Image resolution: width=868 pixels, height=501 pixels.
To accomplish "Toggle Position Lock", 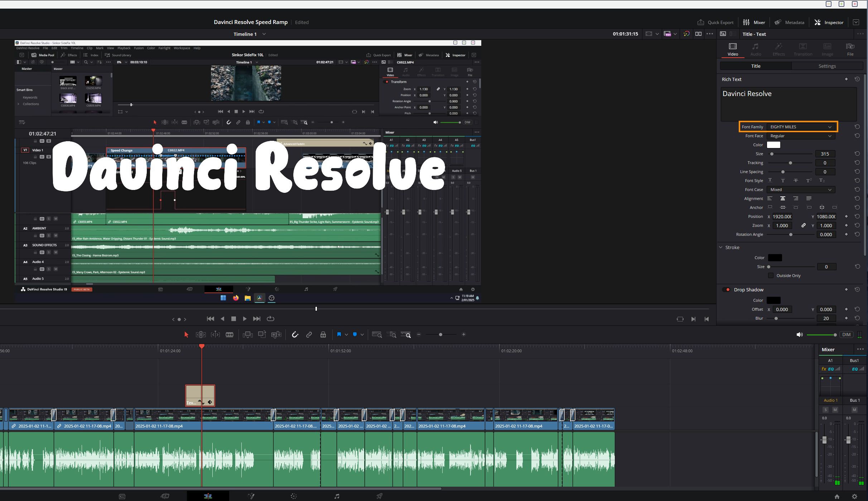I will [323, 334].
